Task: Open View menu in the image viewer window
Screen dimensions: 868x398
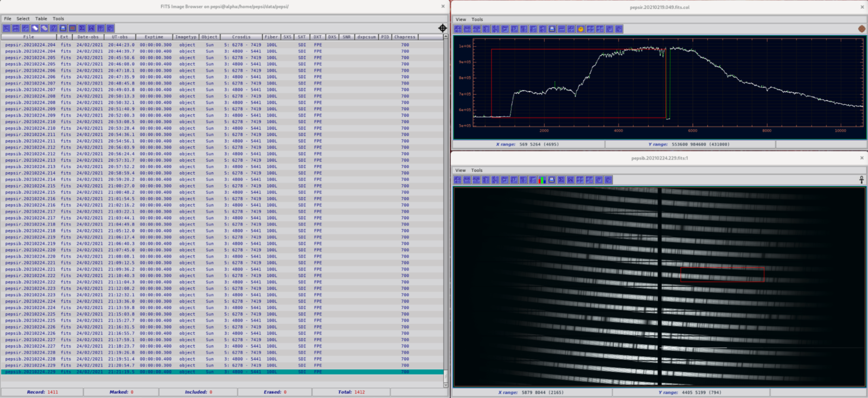Action: [461, 170]
